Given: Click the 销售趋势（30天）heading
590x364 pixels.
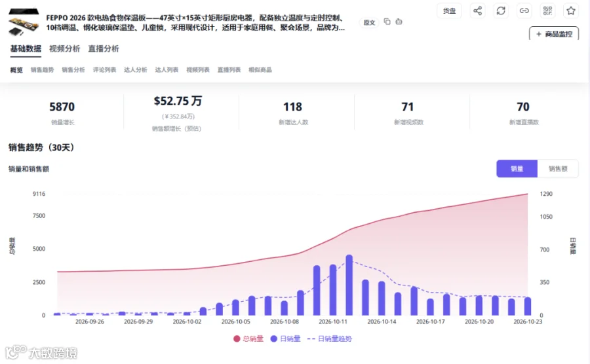Looking at the screenshot, I should pyautogui.click(x=41, y=147).
